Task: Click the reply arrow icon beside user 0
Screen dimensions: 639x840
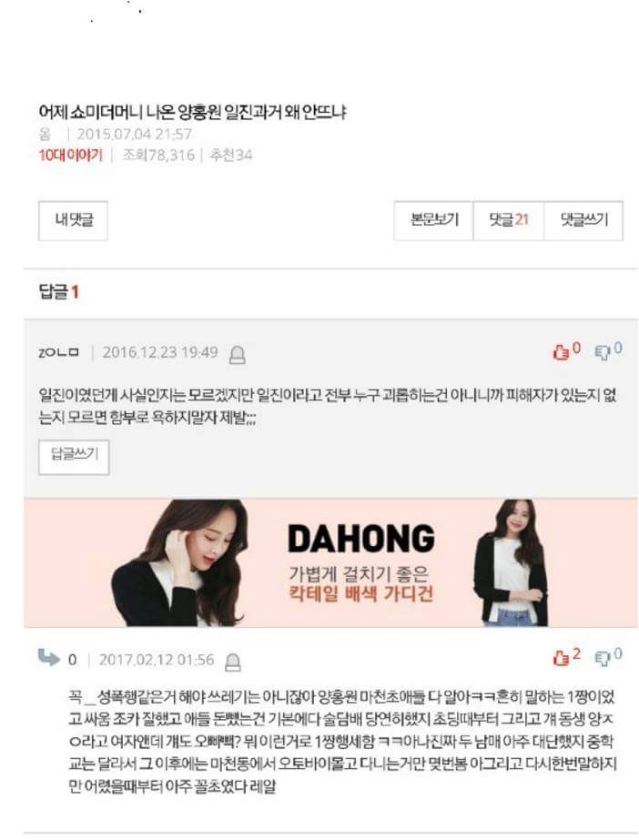Action: pyautogui.click(x=49, y=657)
